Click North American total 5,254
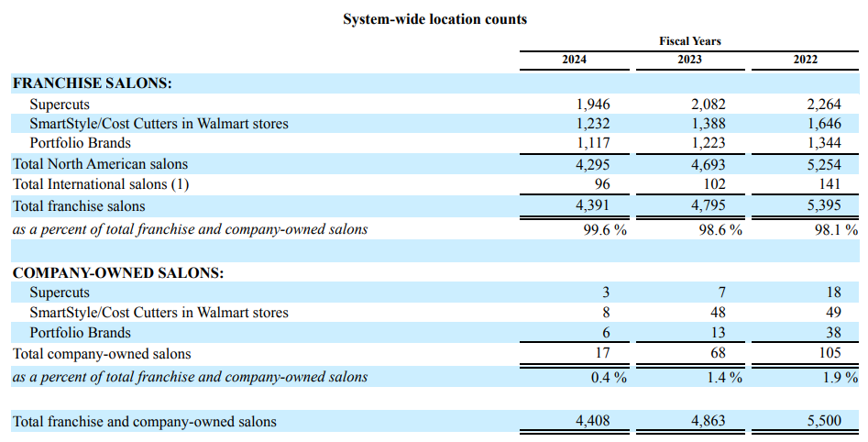868x442 pixels. click(x=824, y=164)
